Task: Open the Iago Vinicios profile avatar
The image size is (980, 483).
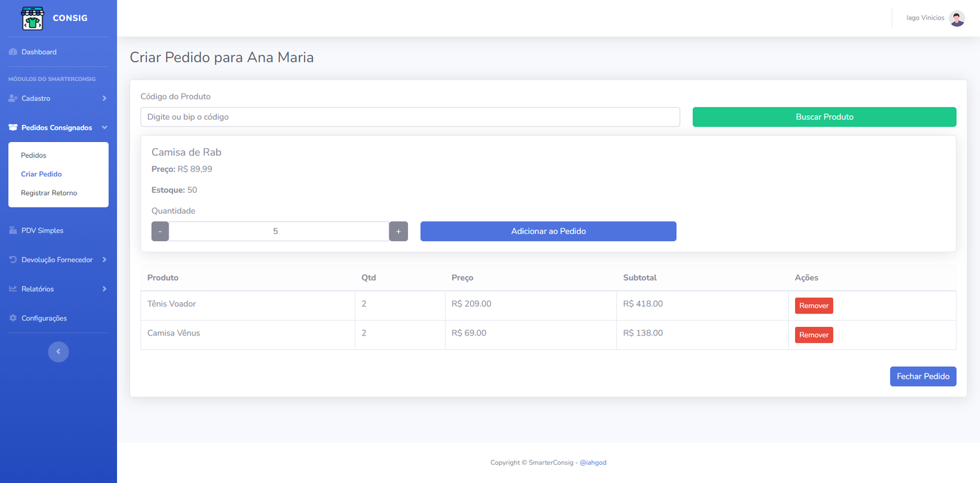Action: pyautogui.click(x=956, y=18)
